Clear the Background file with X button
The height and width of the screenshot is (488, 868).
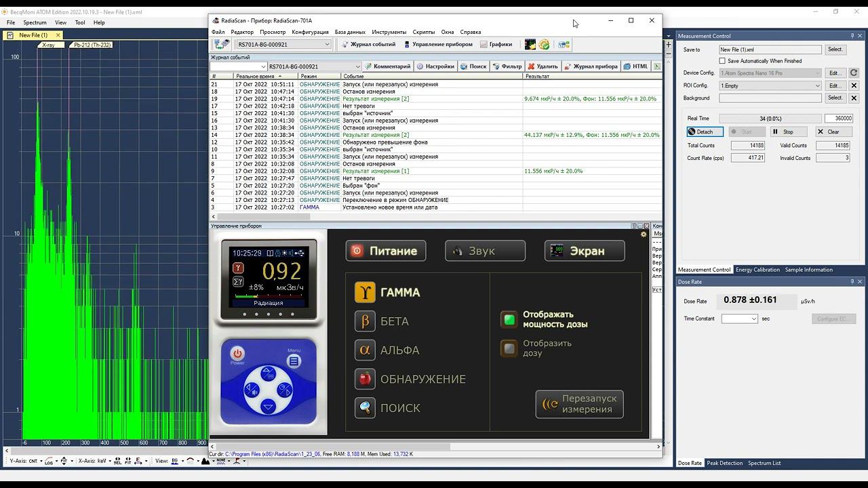(x=854, y=98)
